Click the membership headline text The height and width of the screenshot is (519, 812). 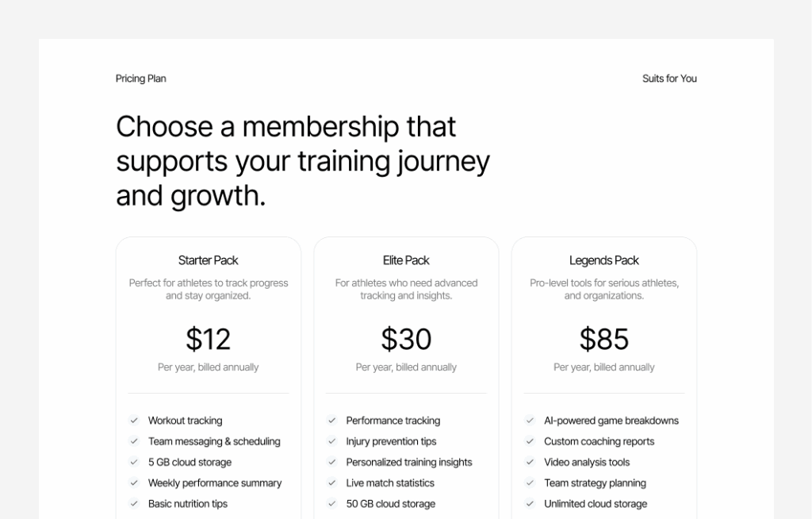303,161
